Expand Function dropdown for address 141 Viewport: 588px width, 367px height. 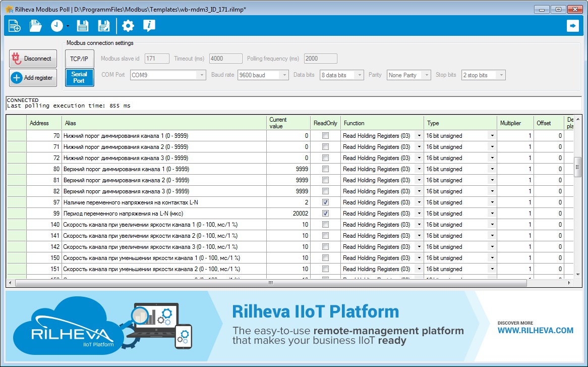(419, 236)
